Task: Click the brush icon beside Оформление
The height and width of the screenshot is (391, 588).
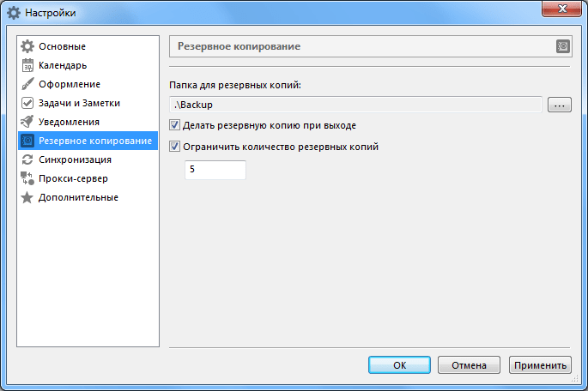Action: [x=27, y=84]
